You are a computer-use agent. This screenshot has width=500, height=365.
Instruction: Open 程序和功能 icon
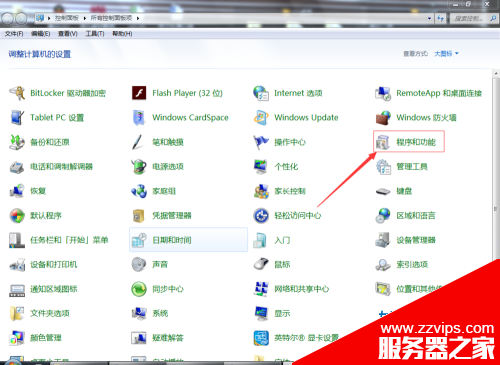click(x=383, y=142)
